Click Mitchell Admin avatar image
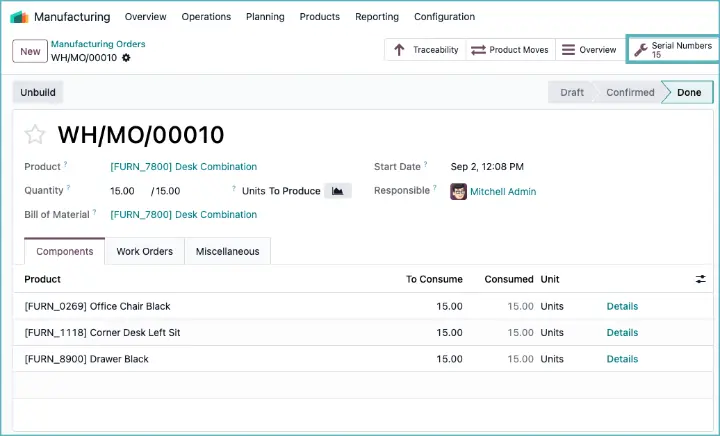This screenshot has height=436, width=720. pyautogui.click(x=458, y=192)
